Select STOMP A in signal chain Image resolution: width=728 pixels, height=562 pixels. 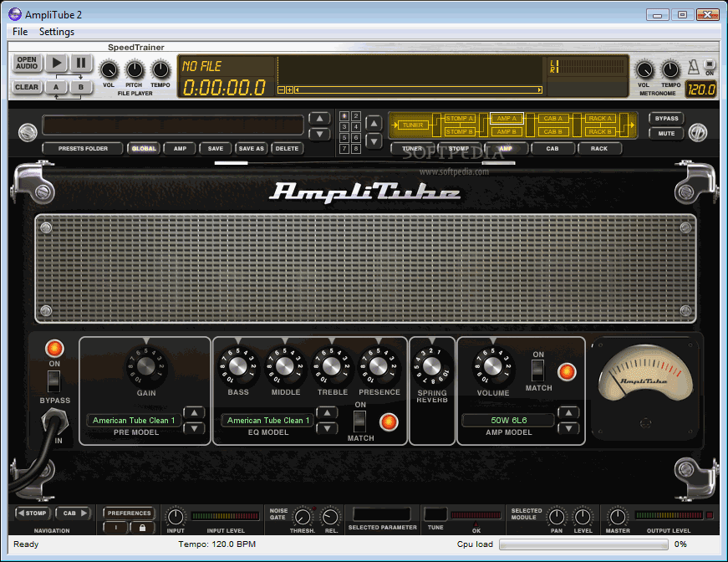point(460,119)
